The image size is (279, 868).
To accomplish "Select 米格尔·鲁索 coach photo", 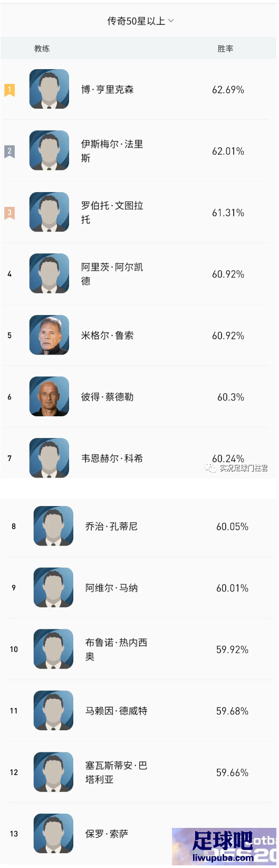I will point(49,335).
